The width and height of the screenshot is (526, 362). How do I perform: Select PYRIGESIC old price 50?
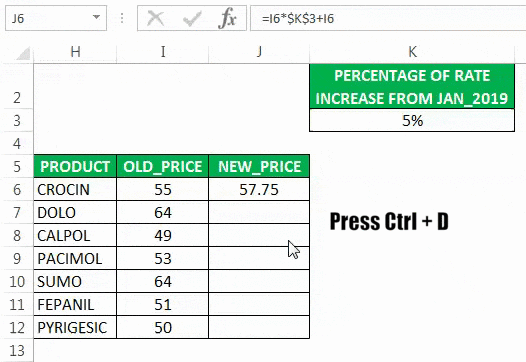(163, 327)
